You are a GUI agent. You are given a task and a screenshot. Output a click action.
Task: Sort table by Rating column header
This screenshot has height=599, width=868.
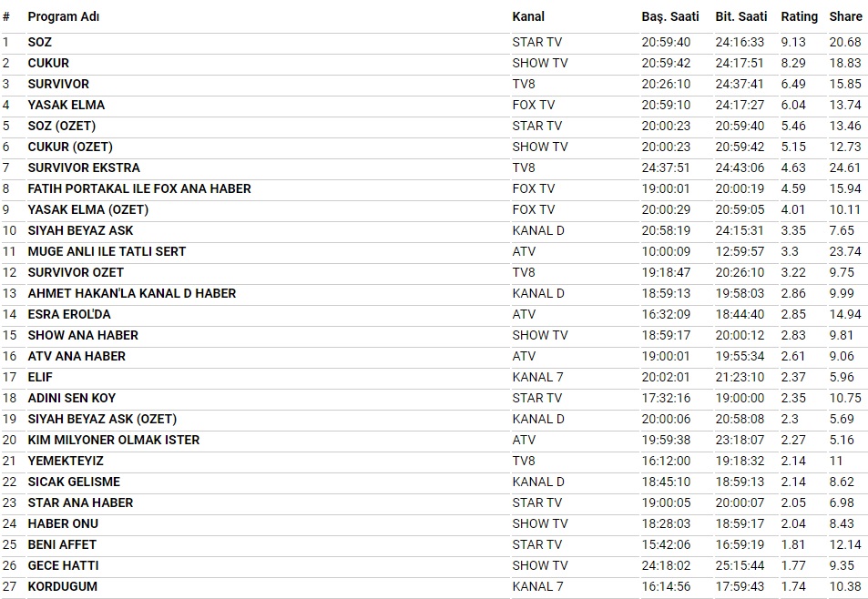799,16
